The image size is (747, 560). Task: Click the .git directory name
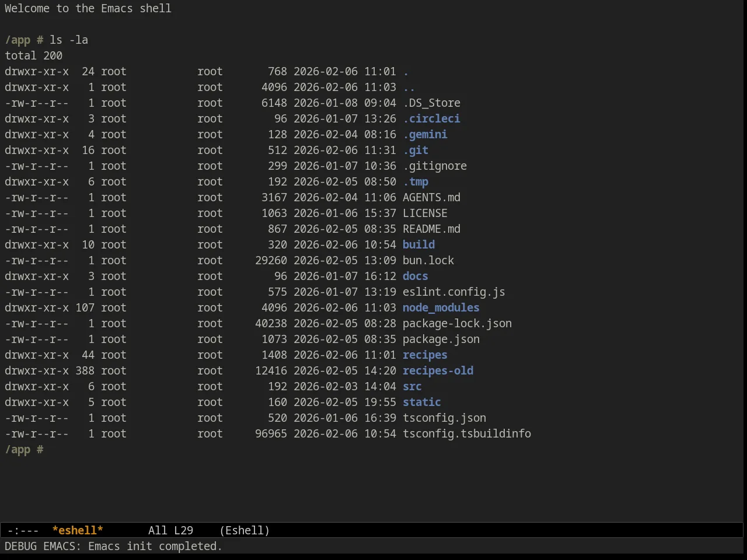coord(416,150)
